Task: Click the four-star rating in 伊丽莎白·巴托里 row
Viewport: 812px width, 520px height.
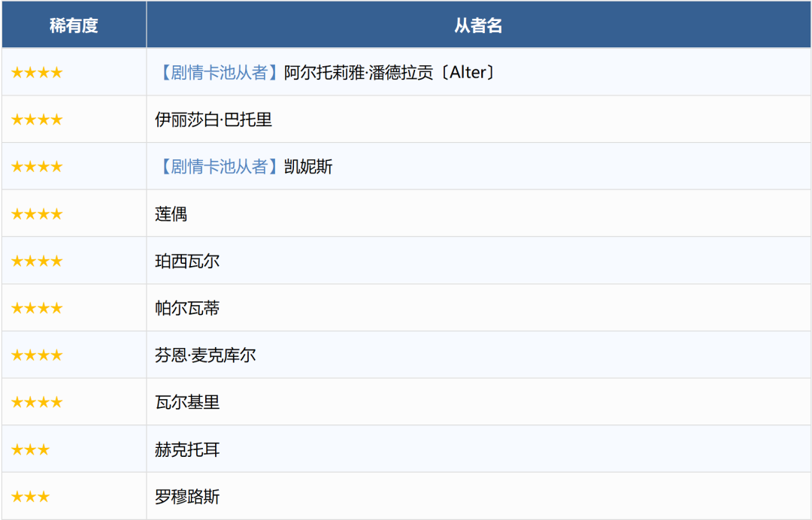Action: (x=37, y=119)
